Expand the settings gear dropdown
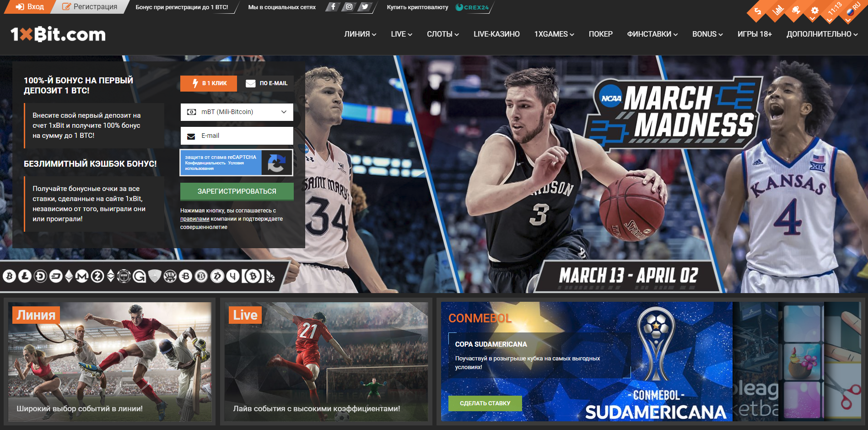Image resolution: width=868 pixels, height=430 pixels. [x=815, y=11]
